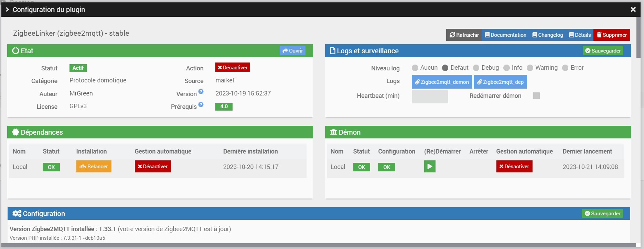This screenshot has height=249, width=644.
Task: Click the Version PHP installée line
Action: pos(57,238)
